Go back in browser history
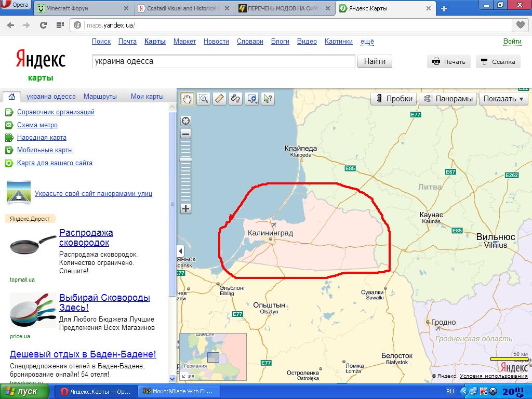Image resolution: width=532 pixels, height=399 pixels. click(10, 25)
